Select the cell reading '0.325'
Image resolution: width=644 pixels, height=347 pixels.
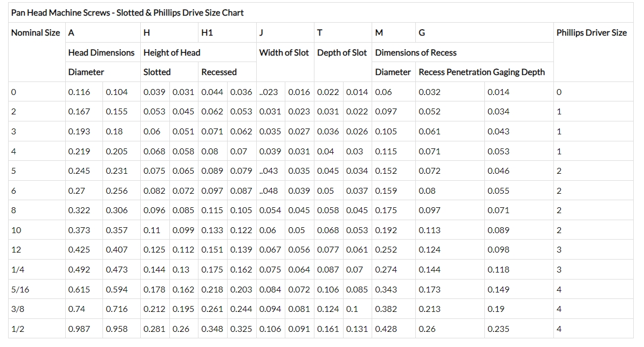coord(241,329)
